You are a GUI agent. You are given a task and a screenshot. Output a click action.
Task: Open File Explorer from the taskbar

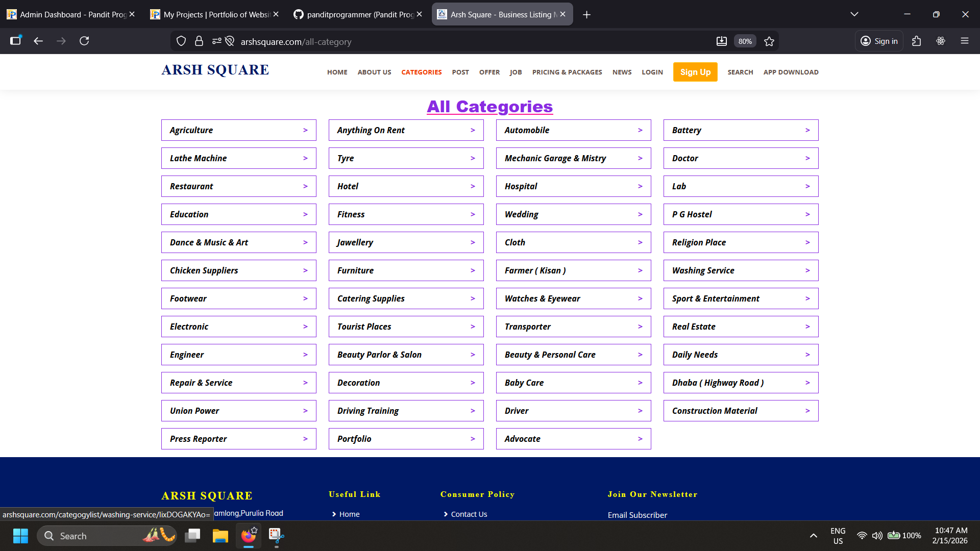220,536
